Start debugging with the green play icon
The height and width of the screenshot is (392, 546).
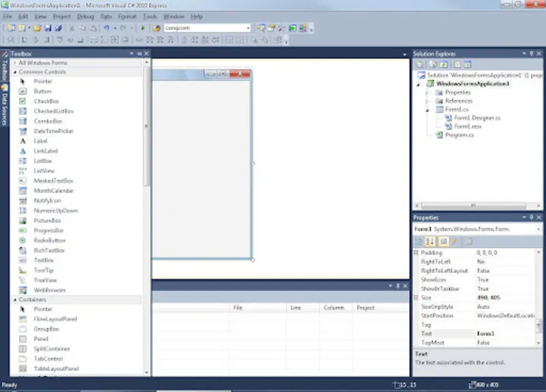click(143, 28)
